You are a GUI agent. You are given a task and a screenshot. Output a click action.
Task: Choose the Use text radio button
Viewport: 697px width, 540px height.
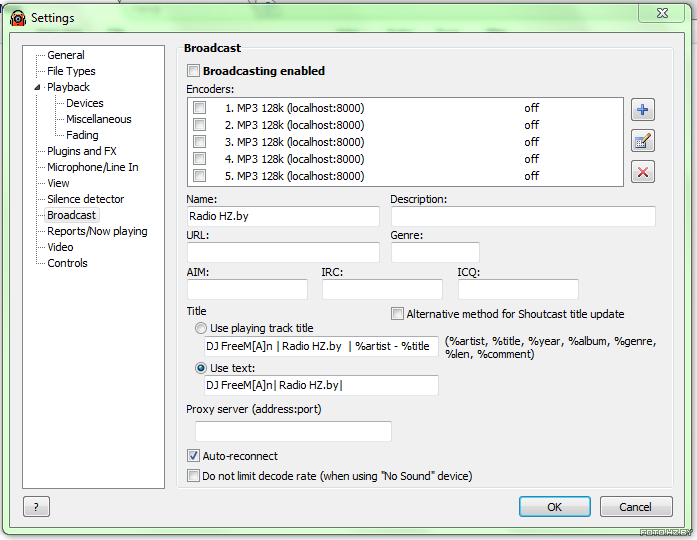[201, 368]
